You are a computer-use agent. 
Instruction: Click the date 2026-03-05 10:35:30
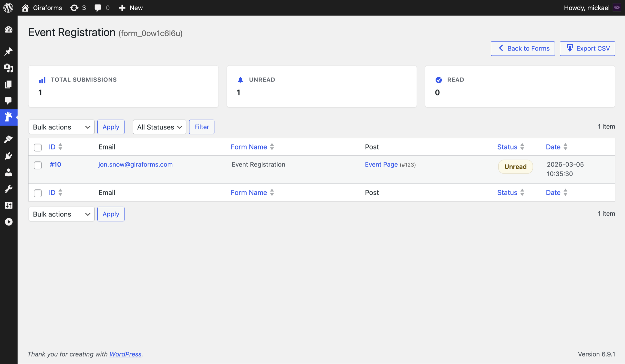(565, 169)
